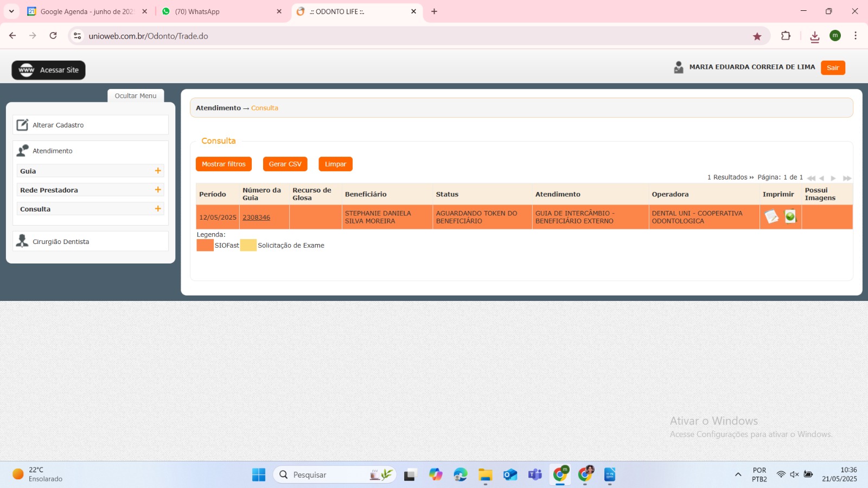This screenshot has width=868, height=488.
Task: Open the browser downloads icon
Action: (814, 36)
